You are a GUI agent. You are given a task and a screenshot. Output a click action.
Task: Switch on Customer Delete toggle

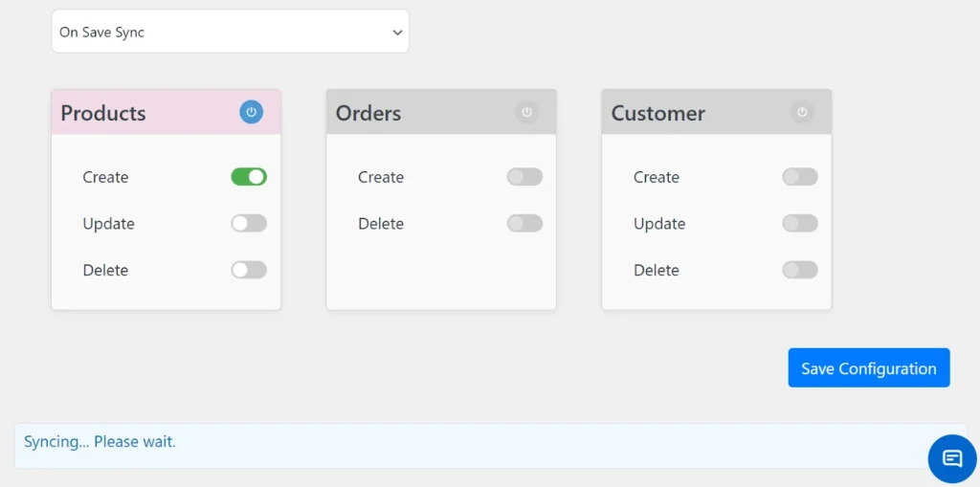(x=800, y=270)
